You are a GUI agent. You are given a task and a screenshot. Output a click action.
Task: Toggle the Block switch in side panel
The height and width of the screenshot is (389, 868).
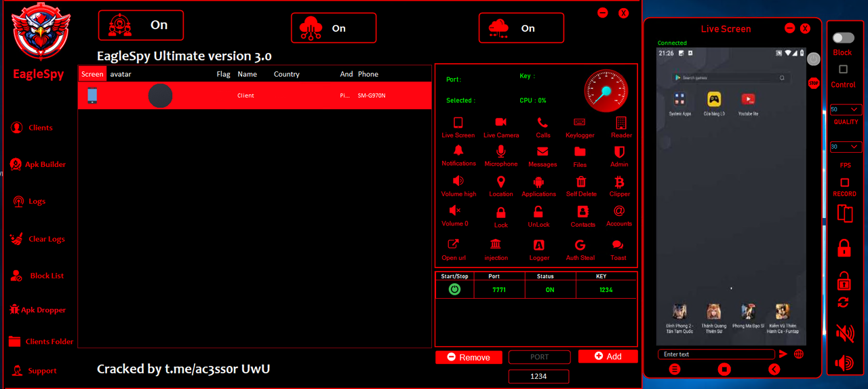pos(843,38)
